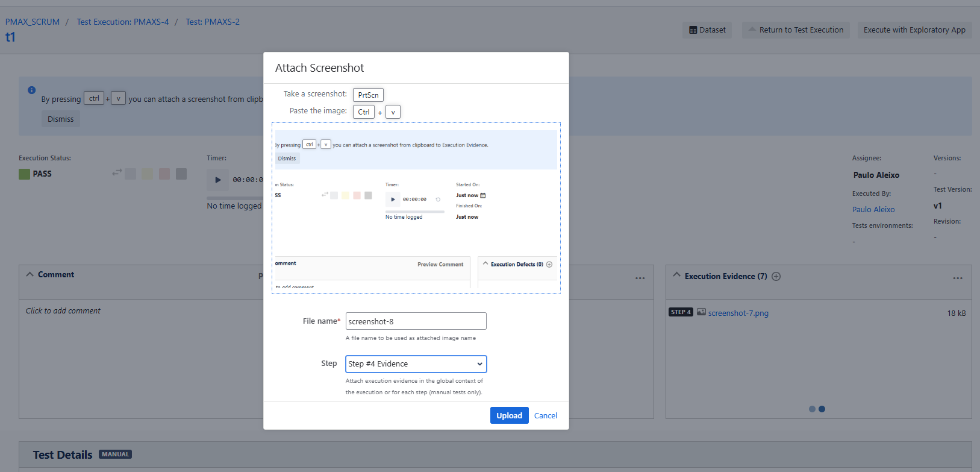Click the Upload button
Image resolution: width=980 pixels, height=472 pixels.
coord(509,415)
